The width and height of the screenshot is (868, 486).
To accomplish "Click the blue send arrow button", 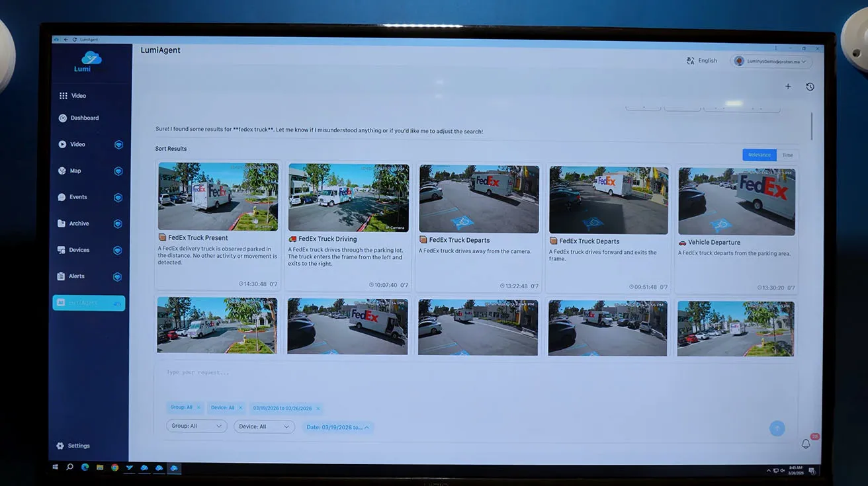I will 777,428.
